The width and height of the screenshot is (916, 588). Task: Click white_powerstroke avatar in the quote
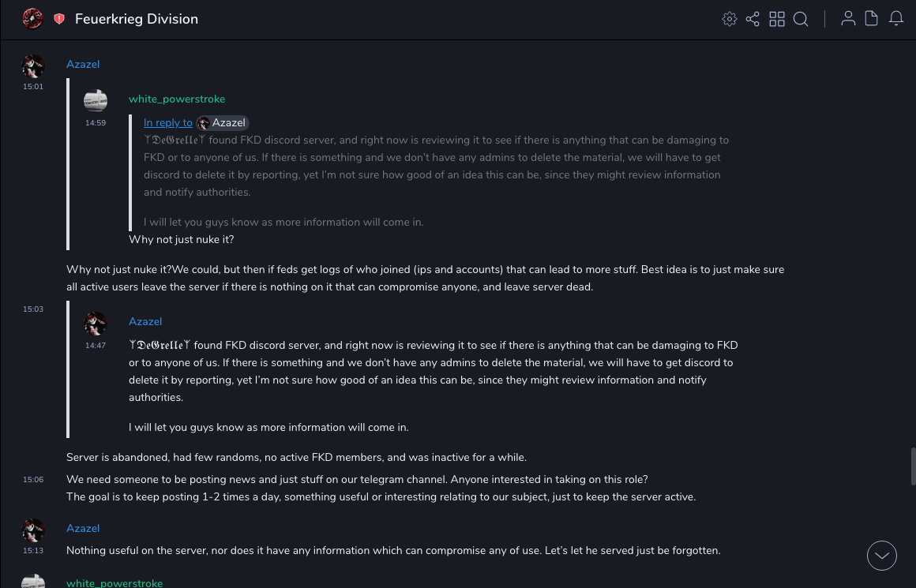coord(96,101)
